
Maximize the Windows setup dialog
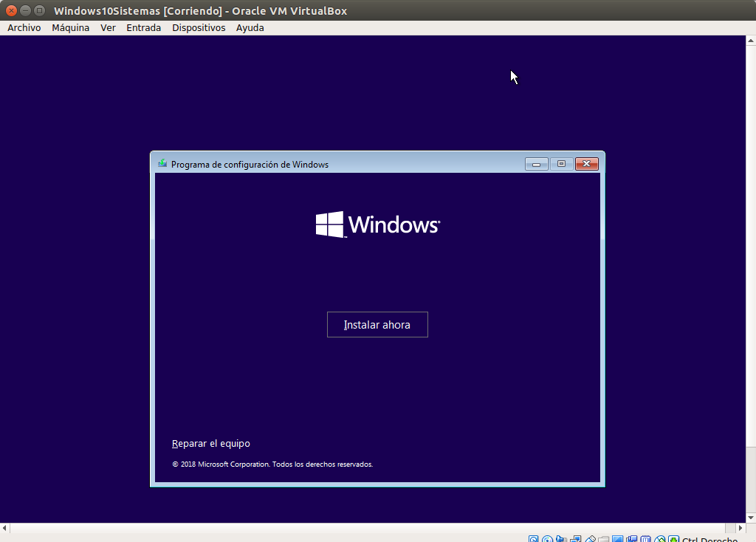[x=561, y=164]
